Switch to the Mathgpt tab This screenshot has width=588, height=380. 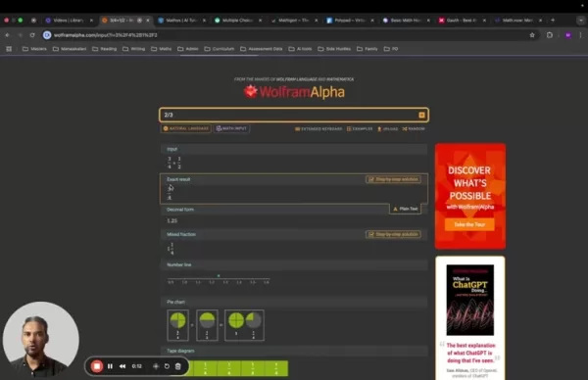point(294,21)
